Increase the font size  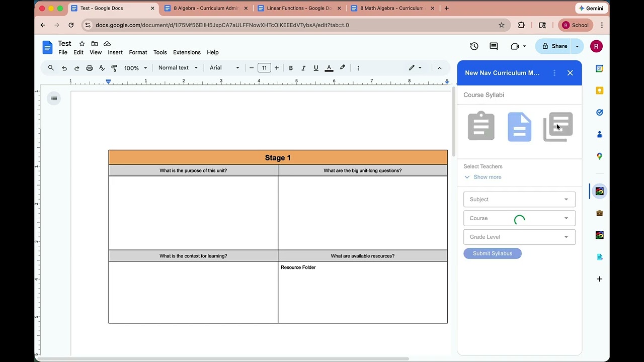click(x=277, y=68)
